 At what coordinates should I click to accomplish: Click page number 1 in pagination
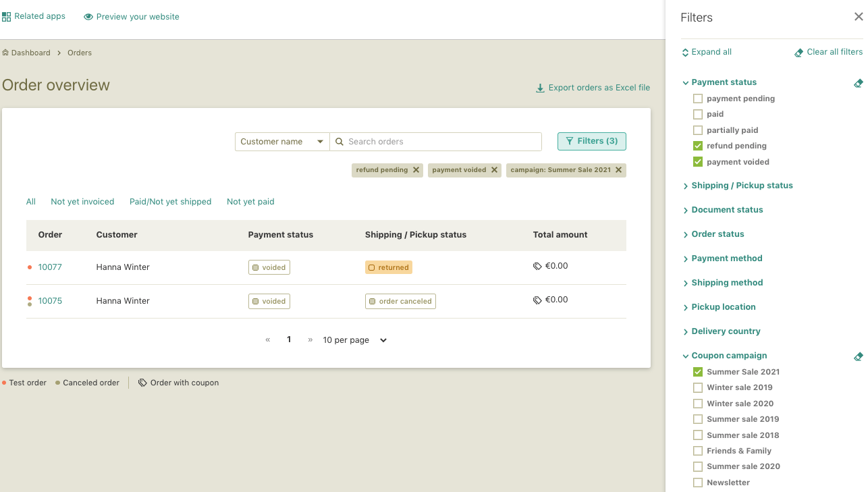pyautogui.click(x=289, y=339)
